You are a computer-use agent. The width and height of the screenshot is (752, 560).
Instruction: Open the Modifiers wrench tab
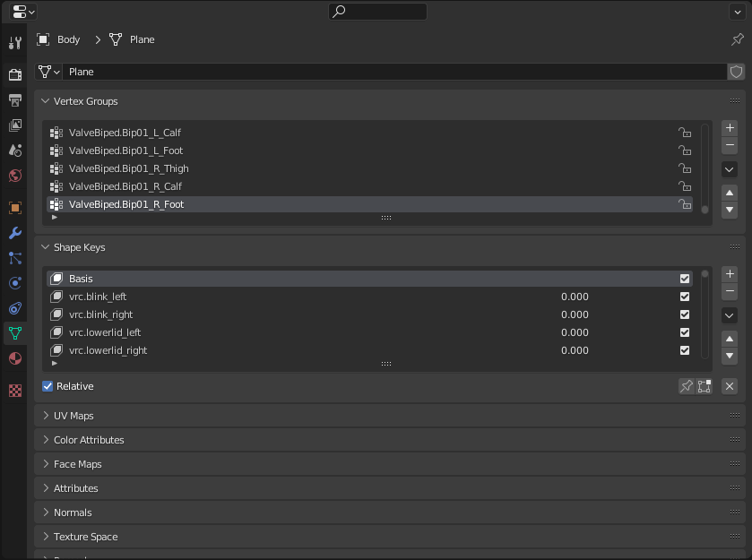point(15,233)
